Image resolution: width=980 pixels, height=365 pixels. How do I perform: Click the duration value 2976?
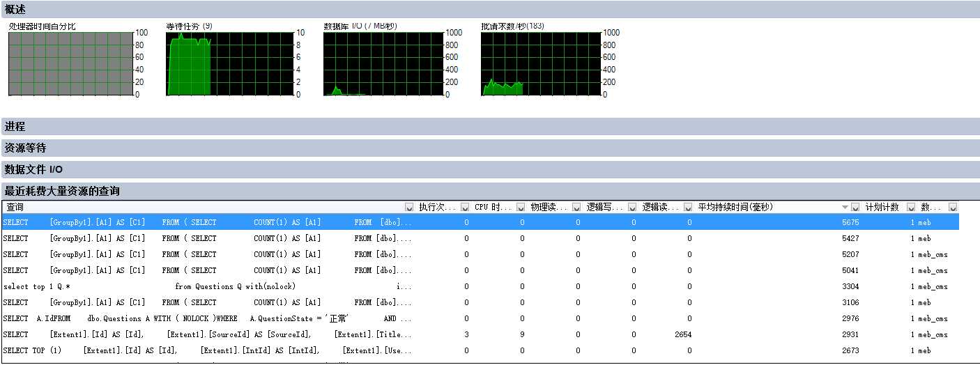click(x=850, y=318)
